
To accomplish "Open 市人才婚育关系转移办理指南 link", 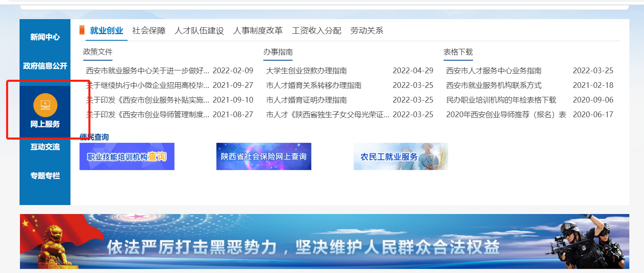I will 314,85.
